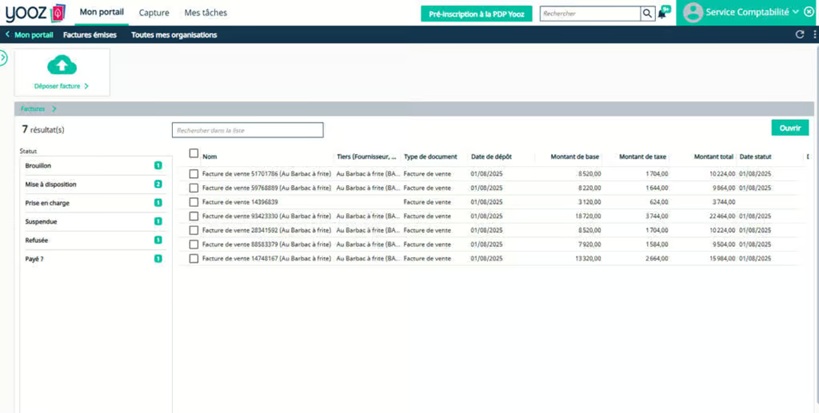Click the logout circle-X icon
This screenshot has width=819, height=413.
tap(809, 12)
